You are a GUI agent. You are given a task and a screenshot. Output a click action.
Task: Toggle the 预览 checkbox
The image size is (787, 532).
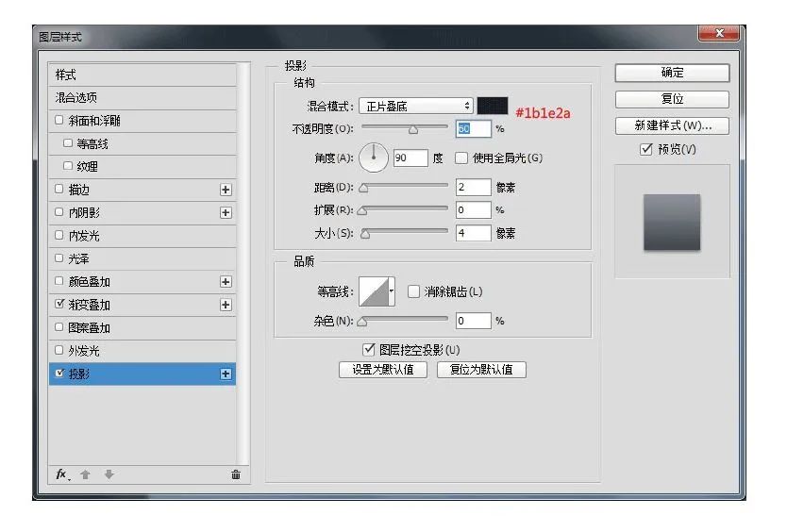[x=646, y=149]
